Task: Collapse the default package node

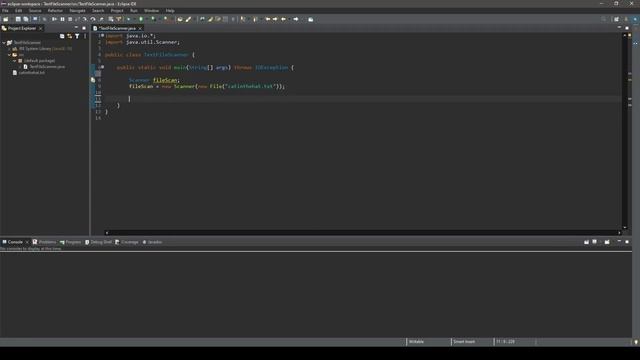Action: [15, 61]
